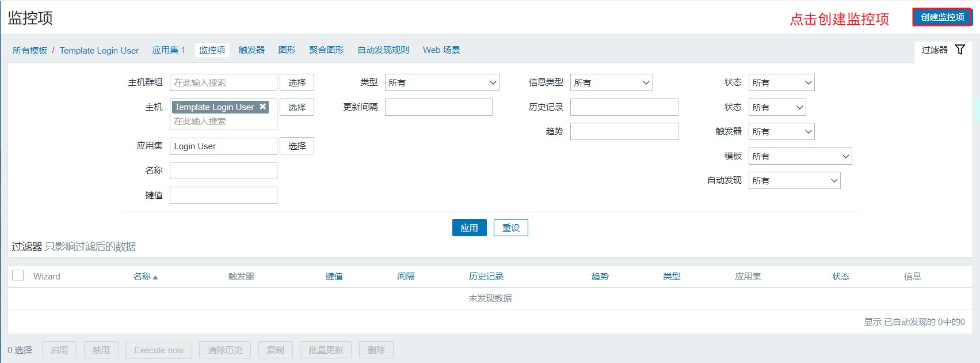The image size is (980, 363).
Task: Toggle the 过滤器 filter tab
Action: (943, 50)
